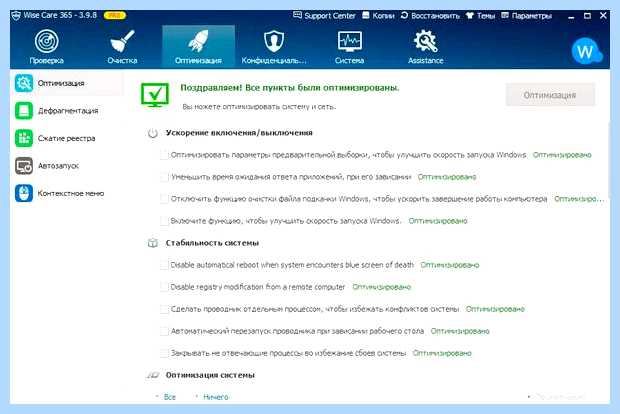The height and width of the screenshot is (414, 620).
Task: Select Автозапуск in the sidebar
Action: 58,166
